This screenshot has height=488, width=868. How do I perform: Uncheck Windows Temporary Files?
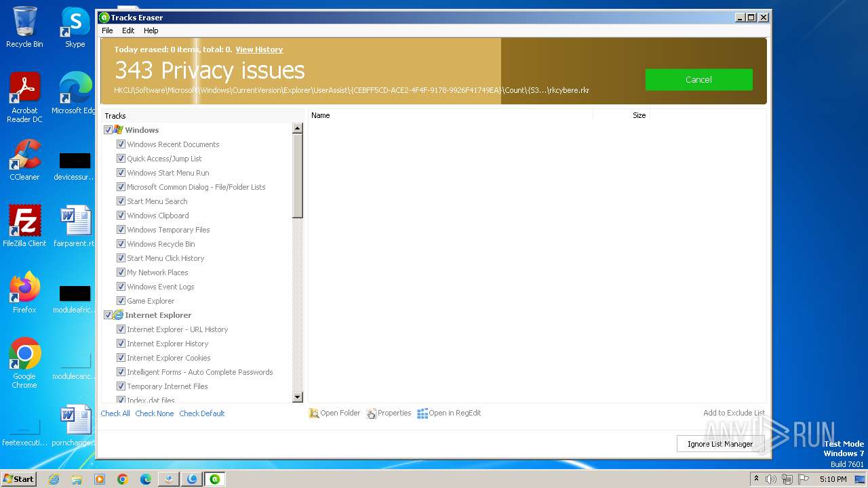[x=121, y=230]
